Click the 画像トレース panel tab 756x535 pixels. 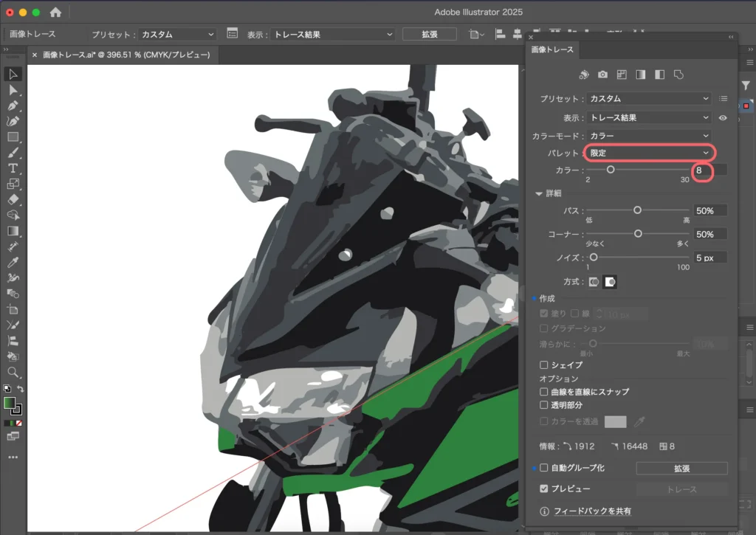click(551, 49)
